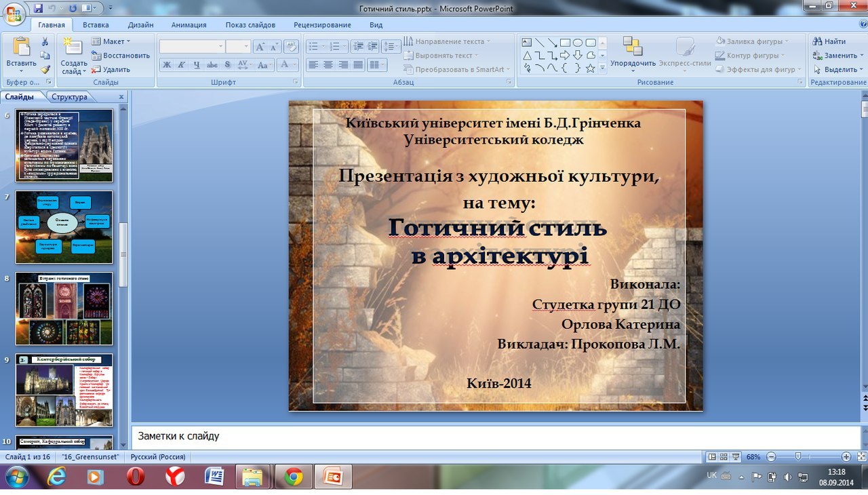Switch to Slide Sorter view
Screen dimensions: 868x495
click(x=724, y=457)
